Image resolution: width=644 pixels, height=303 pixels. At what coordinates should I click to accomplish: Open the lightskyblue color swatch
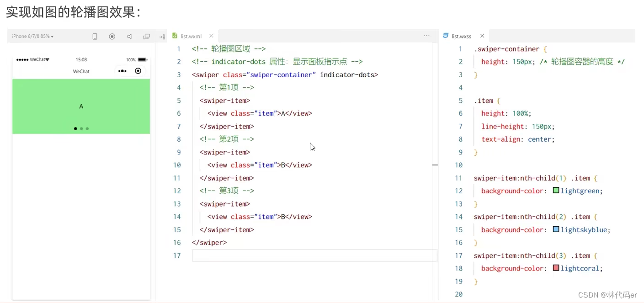pos(556,229)
